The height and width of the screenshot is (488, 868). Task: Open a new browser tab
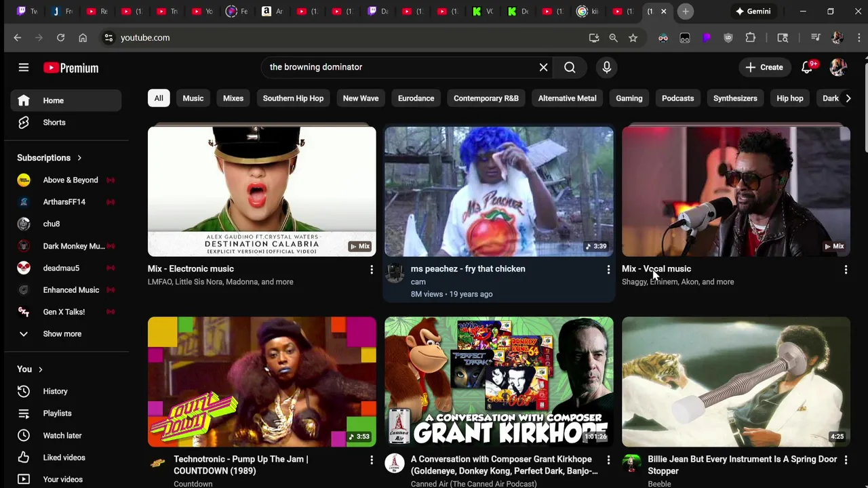point(686,12)
